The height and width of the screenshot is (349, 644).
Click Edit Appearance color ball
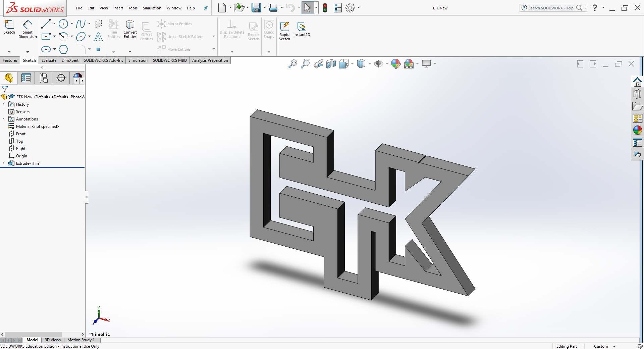[x=396, y=64]
